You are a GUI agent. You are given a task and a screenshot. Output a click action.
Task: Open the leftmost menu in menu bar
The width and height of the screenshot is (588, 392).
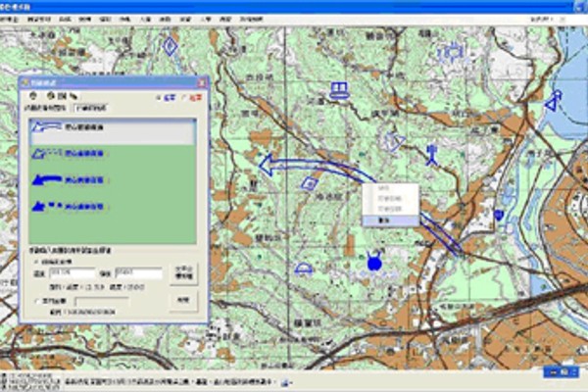pos(8,20)
